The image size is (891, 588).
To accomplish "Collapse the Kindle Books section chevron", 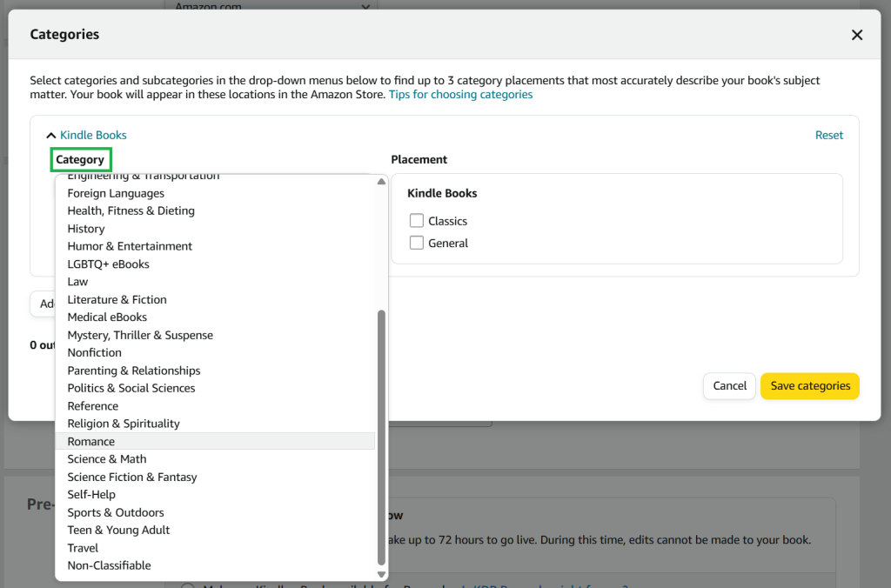I will (50, 135).
